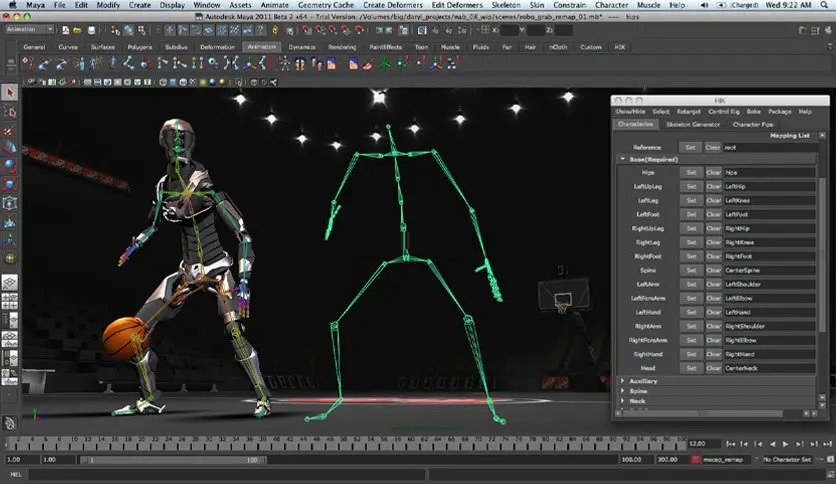Click the sphere icon in left toolbox
The image size is (836, 484).
click(10, 166)
